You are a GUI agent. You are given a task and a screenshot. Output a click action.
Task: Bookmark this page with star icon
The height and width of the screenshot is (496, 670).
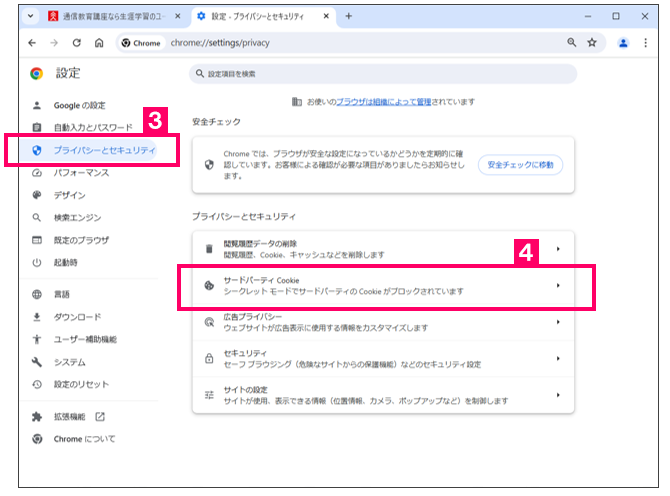(x=592, y=43)
